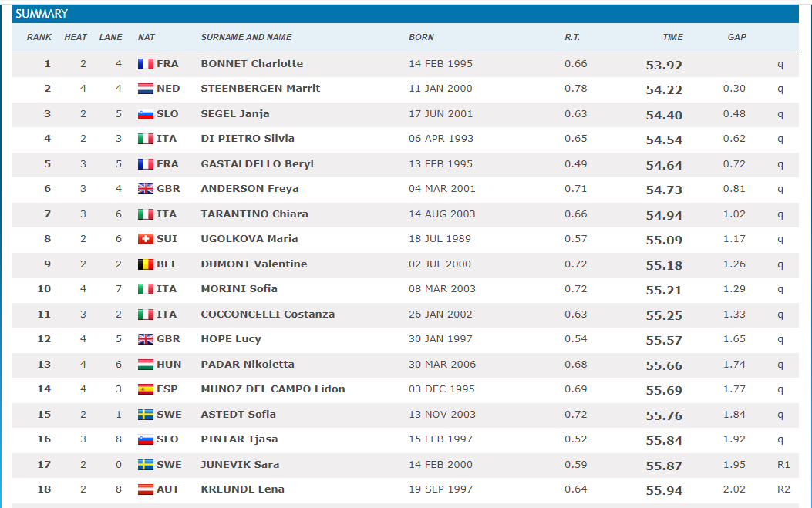Click the Spanish flag beside MUNOZ DEL CAMPO
The width and height of the screenshot is (812, 508).
(146, 389)
